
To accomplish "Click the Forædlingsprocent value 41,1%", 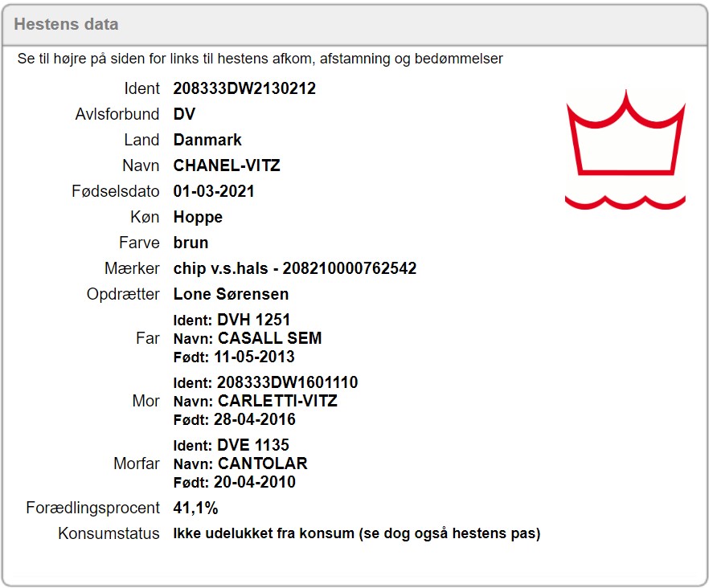I will pos(195,508).
